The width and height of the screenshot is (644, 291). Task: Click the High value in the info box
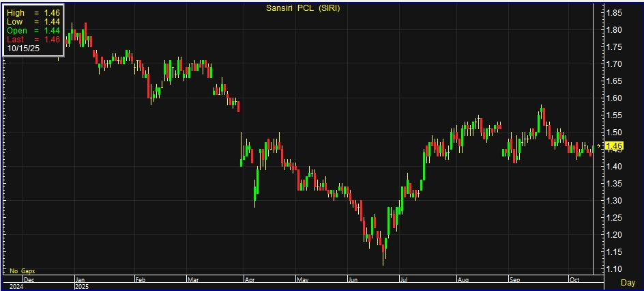[x=34, y=13]
